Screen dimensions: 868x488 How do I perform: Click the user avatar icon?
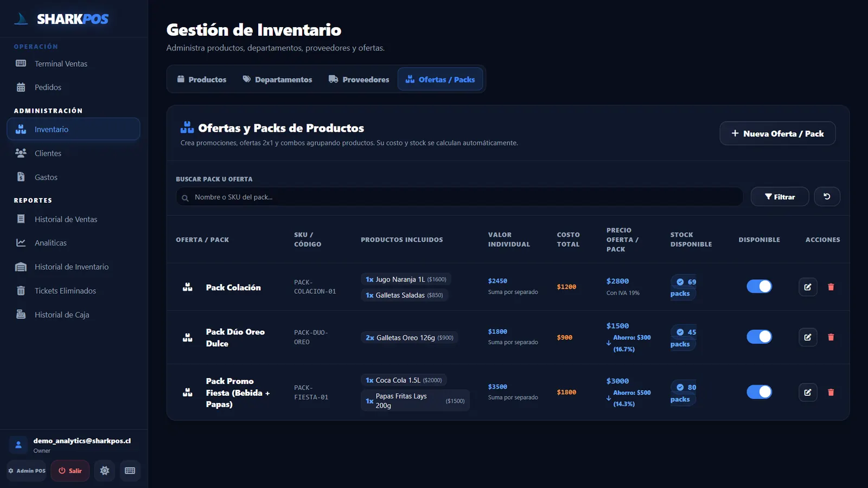tap(18, 445)
